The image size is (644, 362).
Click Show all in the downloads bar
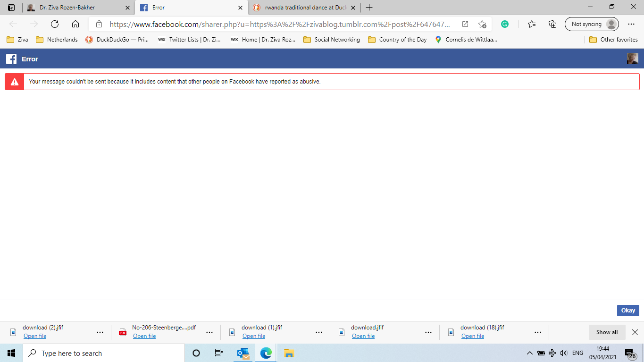pos(607,332)
